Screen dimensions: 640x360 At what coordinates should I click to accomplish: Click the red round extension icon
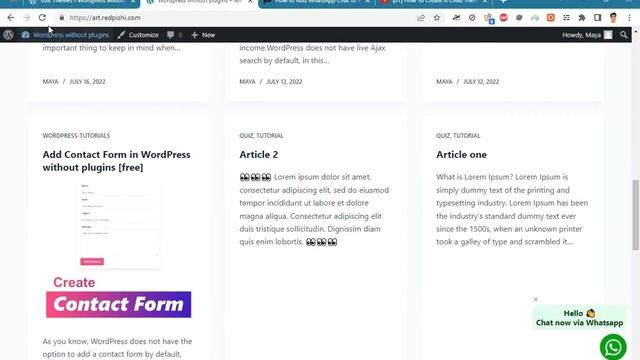point(504,18)
